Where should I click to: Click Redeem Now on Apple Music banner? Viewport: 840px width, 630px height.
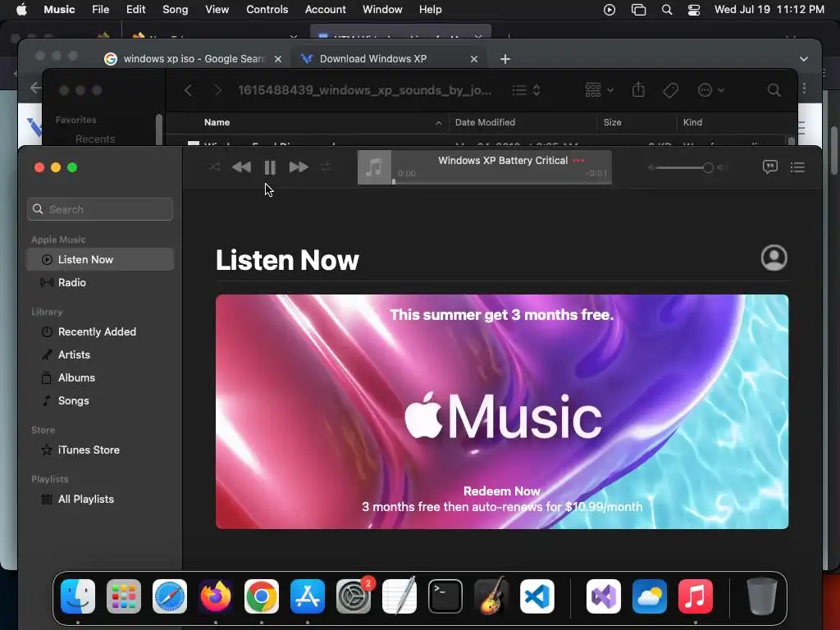coord(501,491)
